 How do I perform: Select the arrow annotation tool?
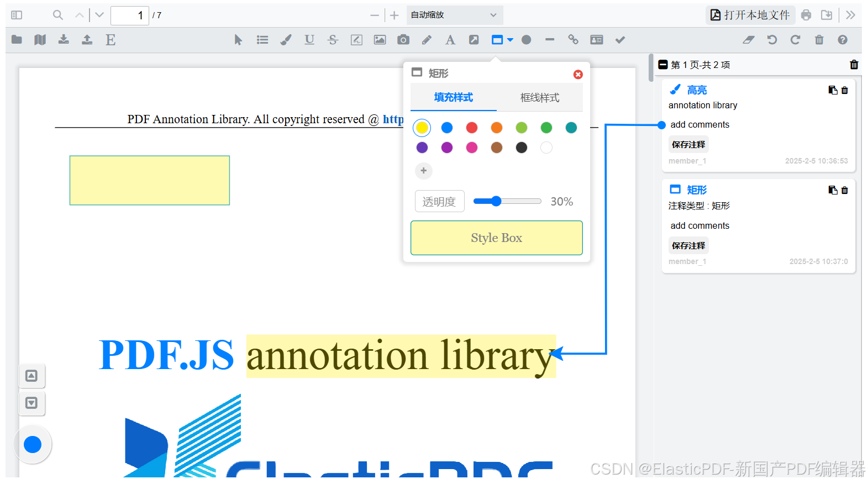[474, 40]
